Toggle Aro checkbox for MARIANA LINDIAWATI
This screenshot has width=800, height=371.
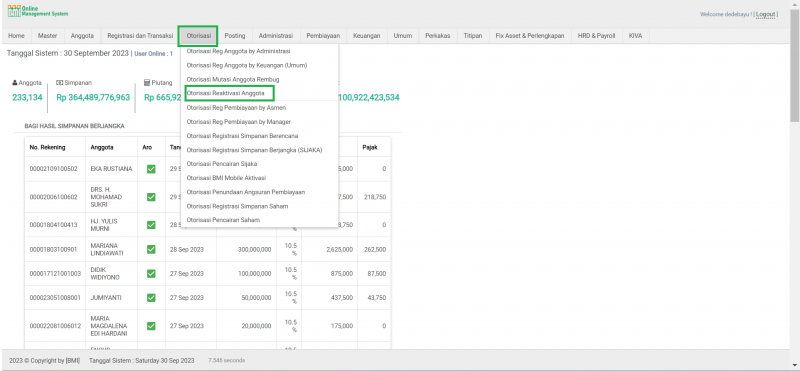coord(151,249)
